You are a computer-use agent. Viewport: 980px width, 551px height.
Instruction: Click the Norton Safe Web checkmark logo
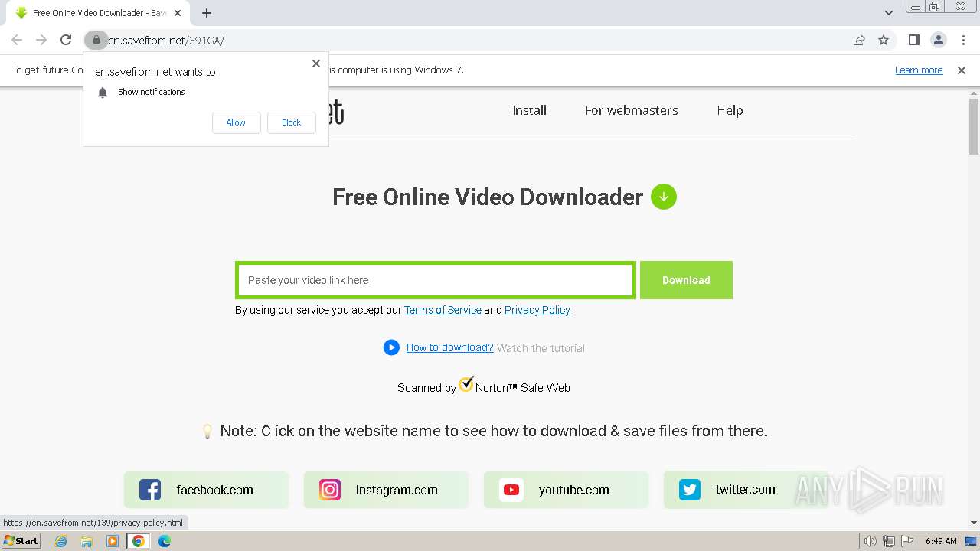(x=465, y=383)
